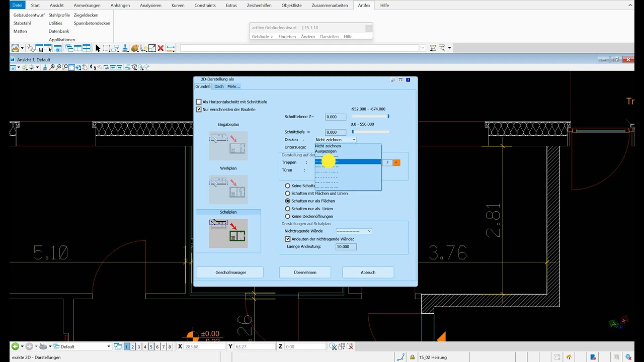Choose Ausgezogen in the dropdown list
The width and height of the screenshot is (644, 362).
348,151
